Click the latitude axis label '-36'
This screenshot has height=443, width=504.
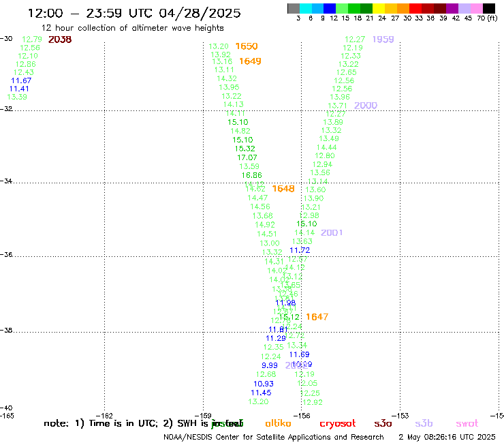pos(6,254)
